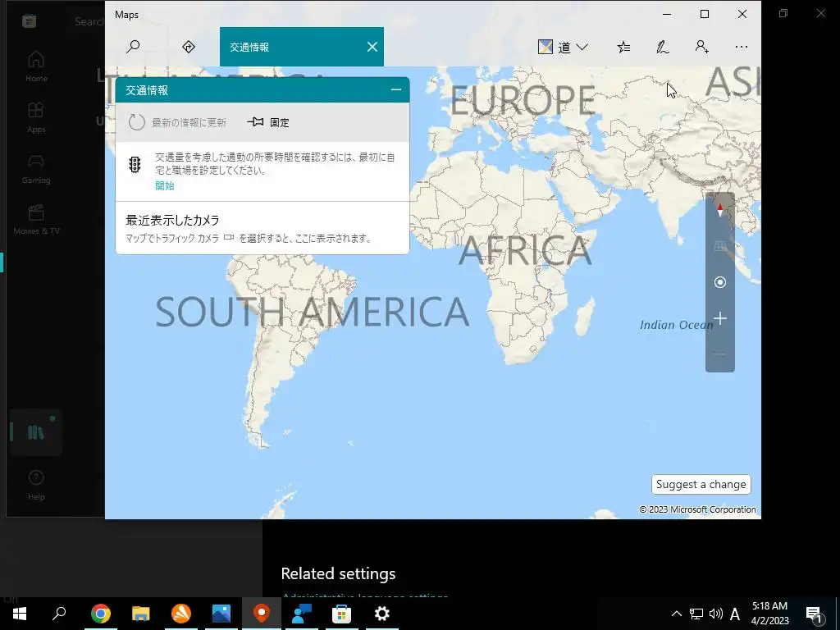Open taskbar search
The width and height of the screenshot is (840, 630).
tap(59, 614)
